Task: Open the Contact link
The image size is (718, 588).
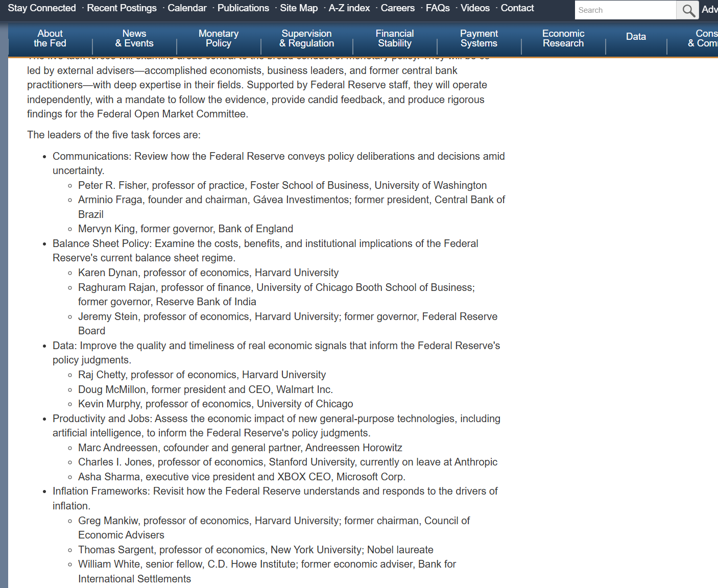Action: [517, 8]
